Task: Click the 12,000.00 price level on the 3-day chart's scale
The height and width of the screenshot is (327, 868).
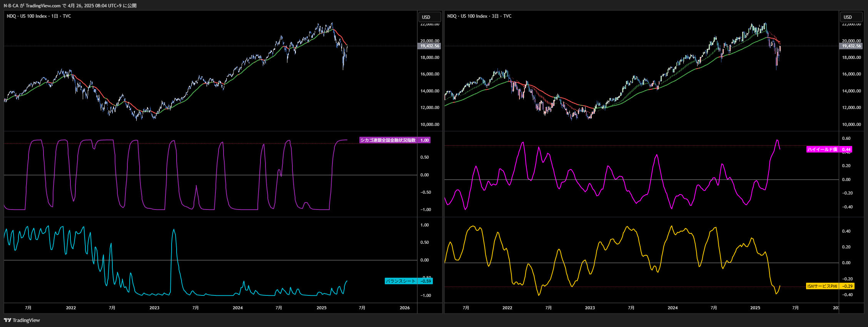Action: point(851,107)
